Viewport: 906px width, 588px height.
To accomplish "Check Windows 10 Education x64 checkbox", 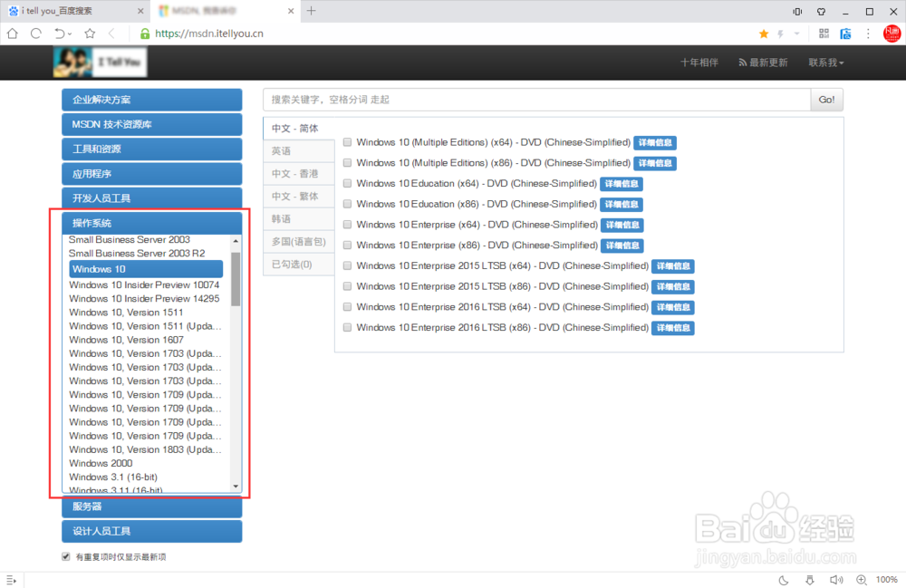I will coord(347,183).
